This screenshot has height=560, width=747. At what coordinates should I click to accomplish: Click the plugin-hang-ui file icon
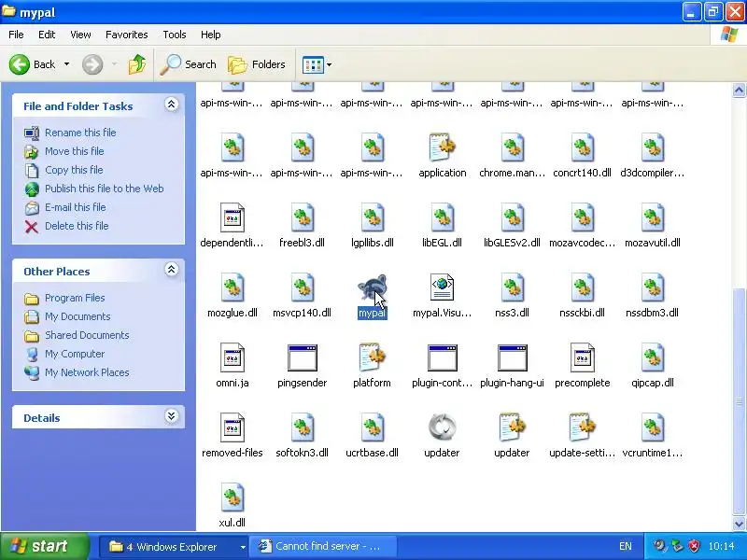(x=512, y=357)
